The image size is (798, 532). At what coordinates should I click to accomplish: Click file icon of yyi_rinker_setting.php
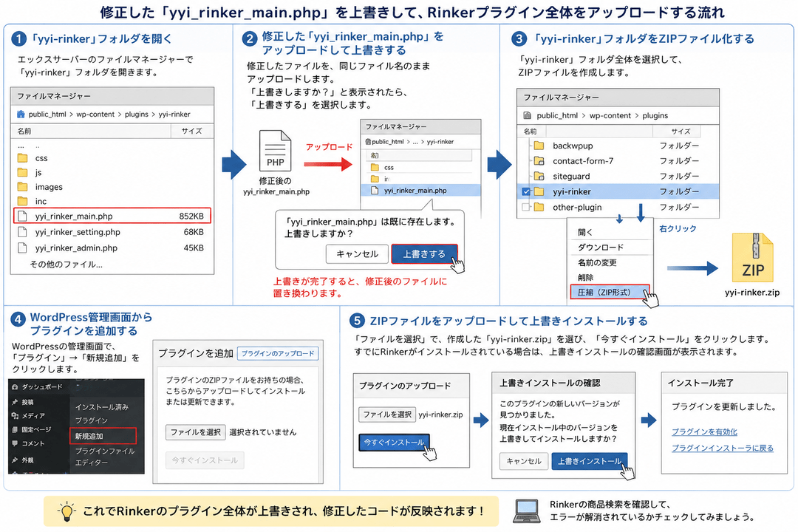[x=22, y=231]
